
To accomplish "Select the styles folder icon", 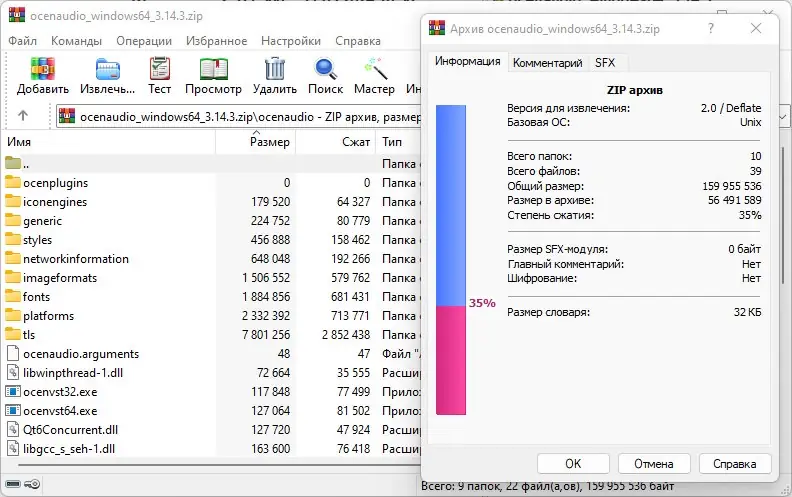I will click(13, 239).
